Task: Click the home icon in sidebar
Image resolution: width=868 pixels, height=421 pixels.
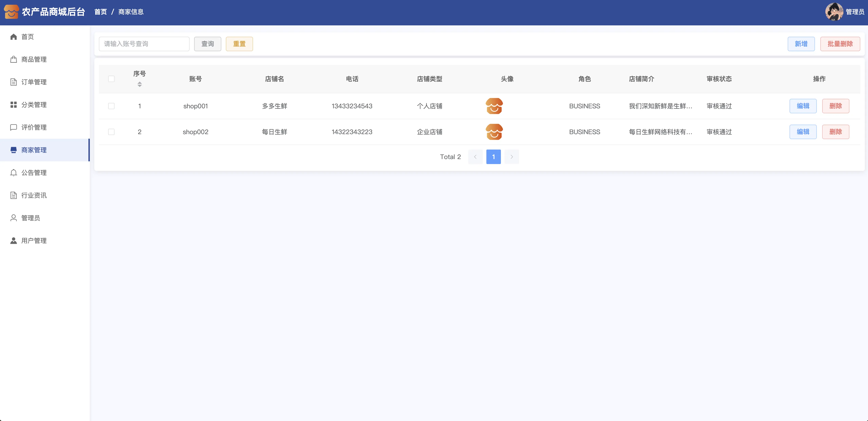Action: pyautogui.click(x=13, y=37)
